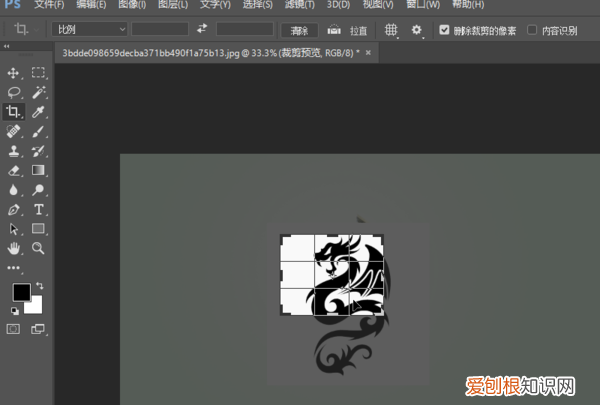Open the 选择(S) menu
The width and height of the screenshot is (600, 405).
(258, 5)
